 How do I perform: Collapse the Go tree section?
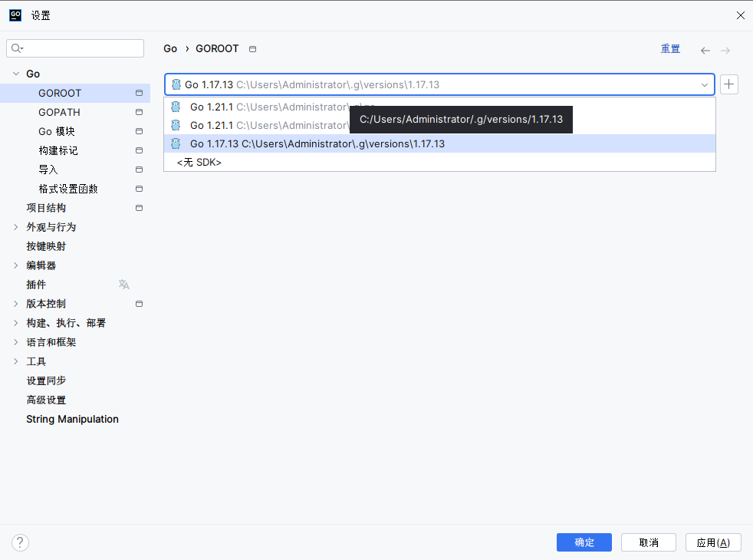click(16, 74)
